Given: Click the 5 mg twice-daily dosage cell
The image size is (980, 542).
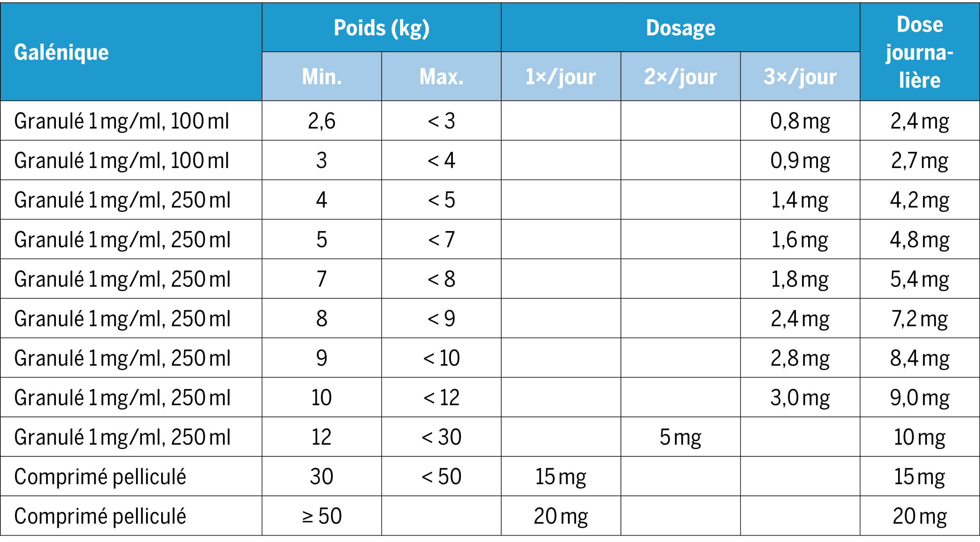Looking at the screenshot, I should pos(680,437).
